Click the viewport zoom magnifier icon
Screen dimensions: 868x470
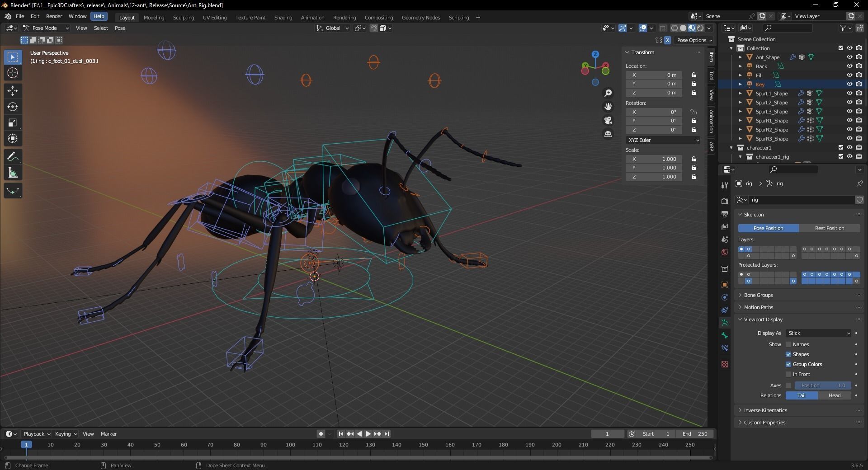[608, 93]
